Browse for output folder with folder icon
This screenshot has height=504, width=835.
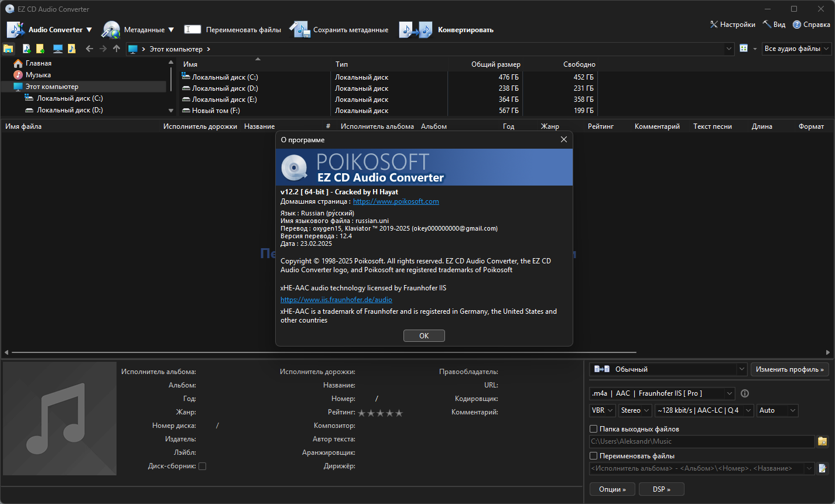point(823,441)
